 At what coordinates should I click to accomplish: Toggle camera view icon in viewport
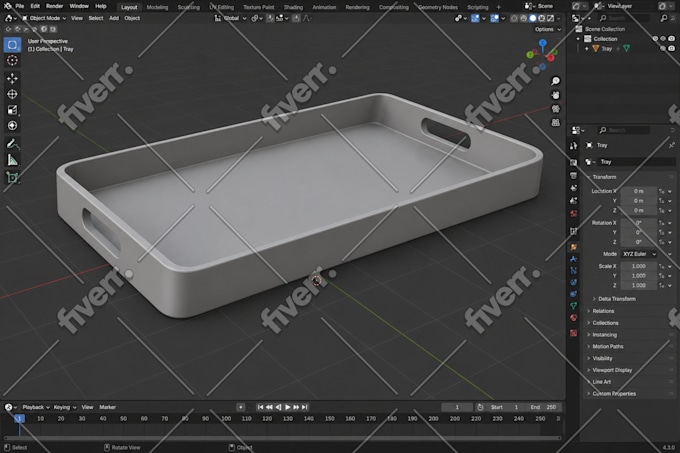(556, 109)
